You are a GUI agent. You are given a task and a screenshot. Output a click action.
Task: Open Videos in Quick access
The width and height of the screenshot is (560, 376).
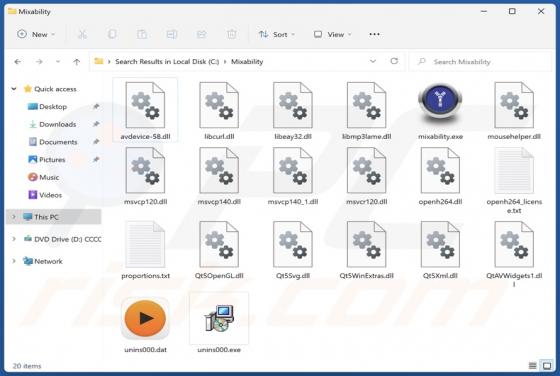[x=50, y=195]
